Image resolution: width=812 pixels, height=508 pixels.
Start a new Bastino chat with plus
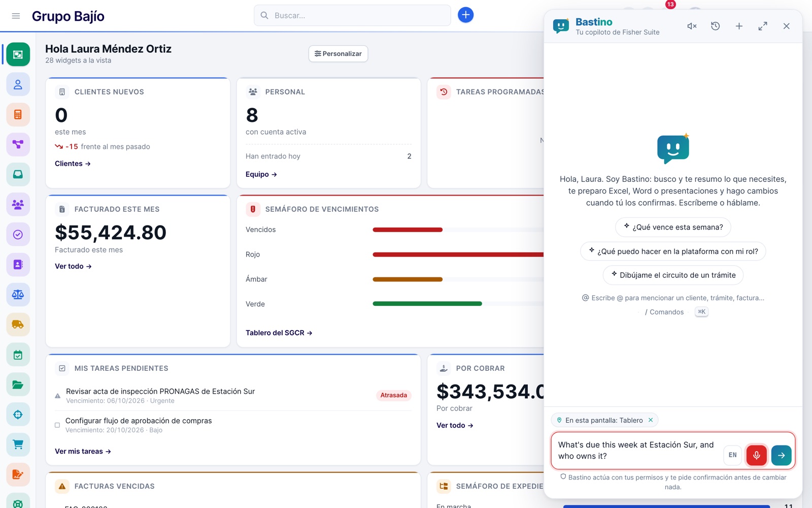coord(739,26)
